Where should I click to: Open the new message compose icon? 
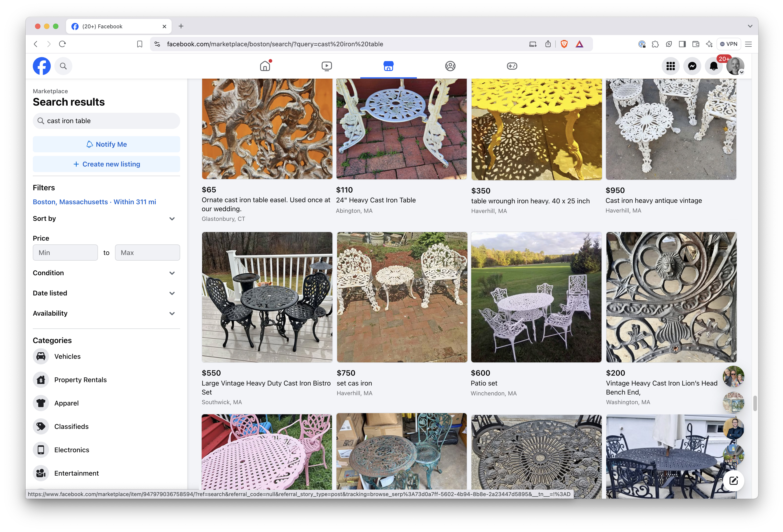tap(734, 481)
